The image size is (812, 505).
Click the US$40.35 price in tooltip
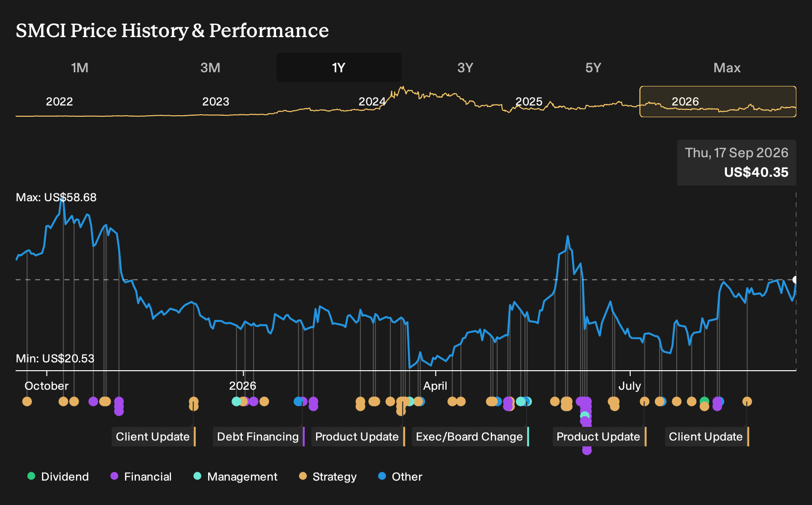click(756, 172)
